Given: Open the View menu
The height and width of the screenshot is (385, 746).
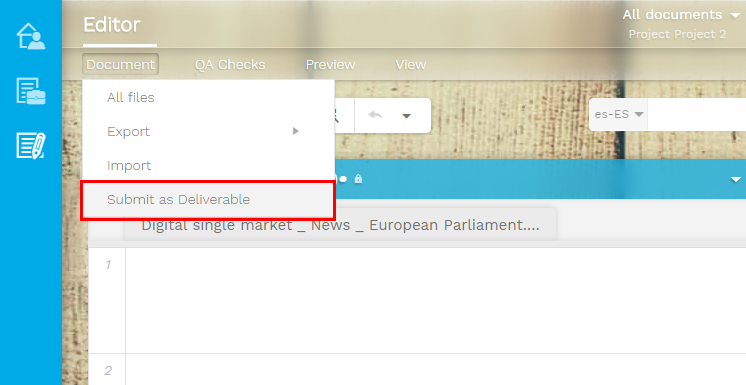Looking at the screenshot, I should coord(411,64).
